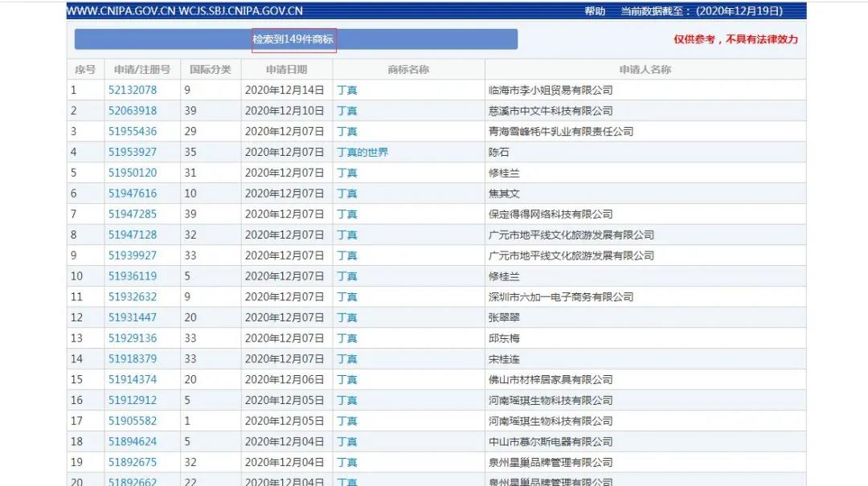Open the 丁真的世界 trademark link

pos(362,152)
